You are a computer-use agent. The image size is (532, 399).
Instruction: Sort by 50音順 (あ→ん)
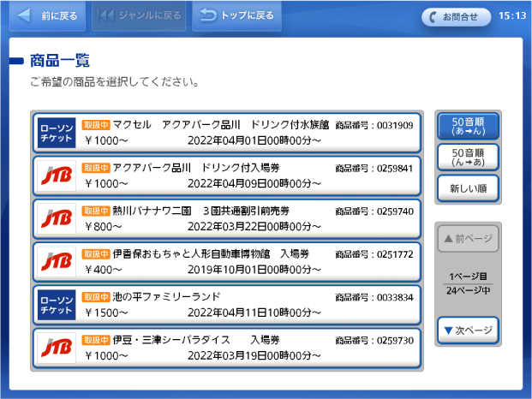coord(468,126)
